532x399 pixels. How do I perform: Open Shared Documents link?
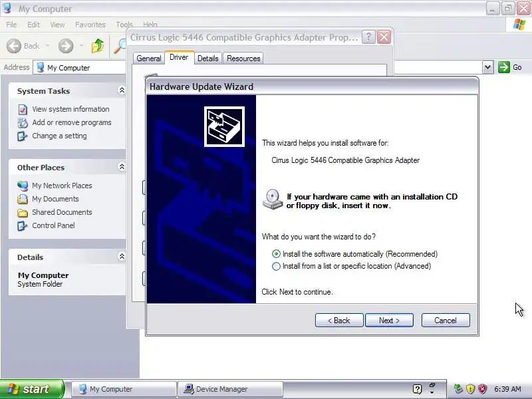(x=62, y=212)
